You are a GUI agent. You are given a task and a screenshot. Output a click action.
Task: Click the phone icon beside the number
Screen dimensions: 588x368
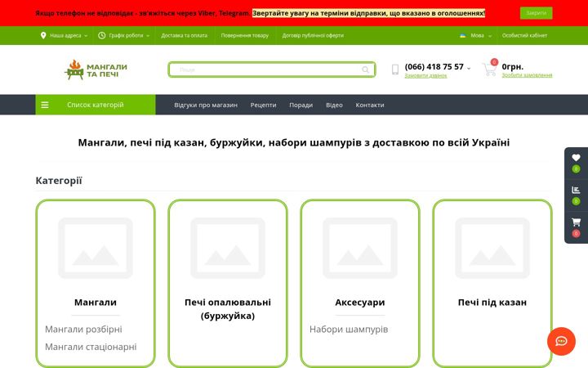pyautogui.click(x=395, y=70)
